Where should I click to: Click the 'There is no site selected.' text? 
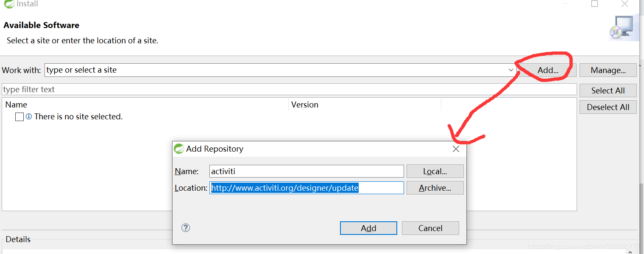pos(78,116)
